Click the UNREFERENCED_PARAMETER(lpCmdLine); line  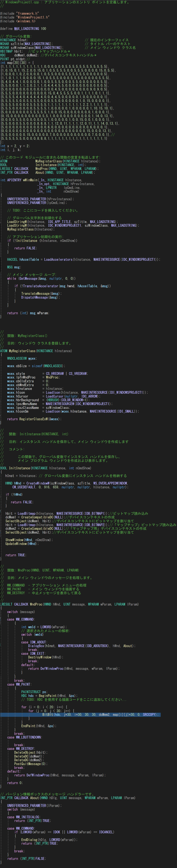click(x=37, y=202)
